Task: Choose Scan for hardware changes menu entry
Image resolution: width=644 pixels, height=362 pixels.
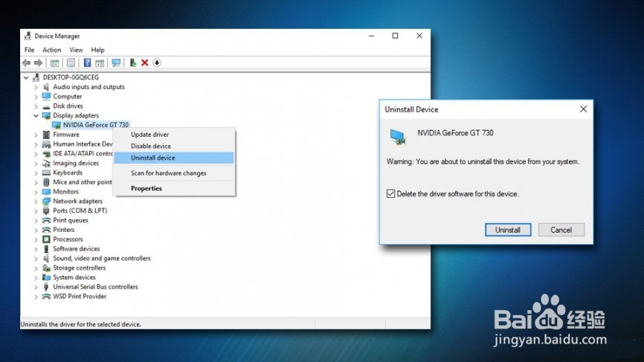Action: pos(174,173)
